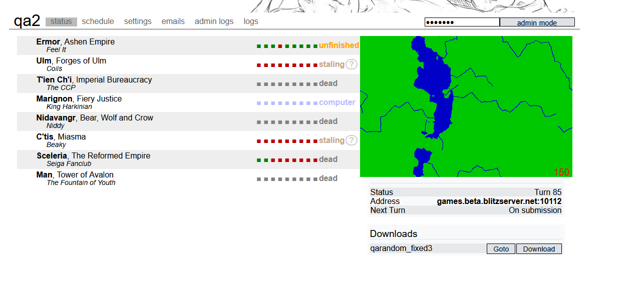
Task: Focus the admin password field
Action: pos(462,22)
